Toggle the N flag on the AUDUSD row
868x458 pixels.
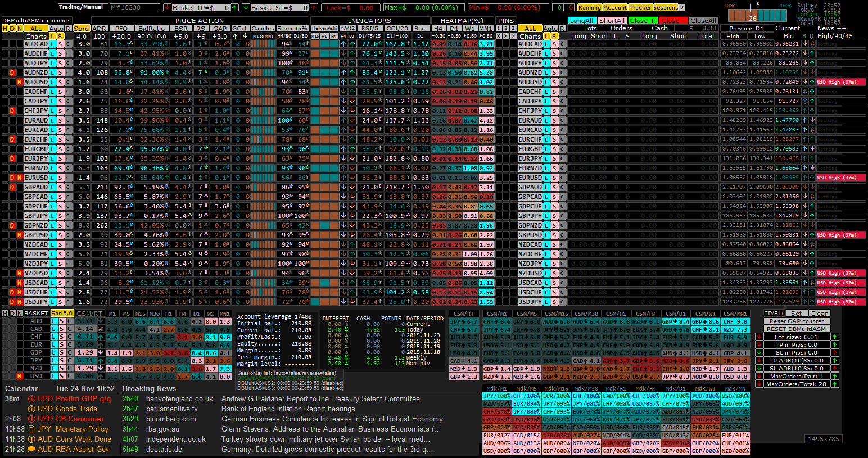tap(20, 82)
